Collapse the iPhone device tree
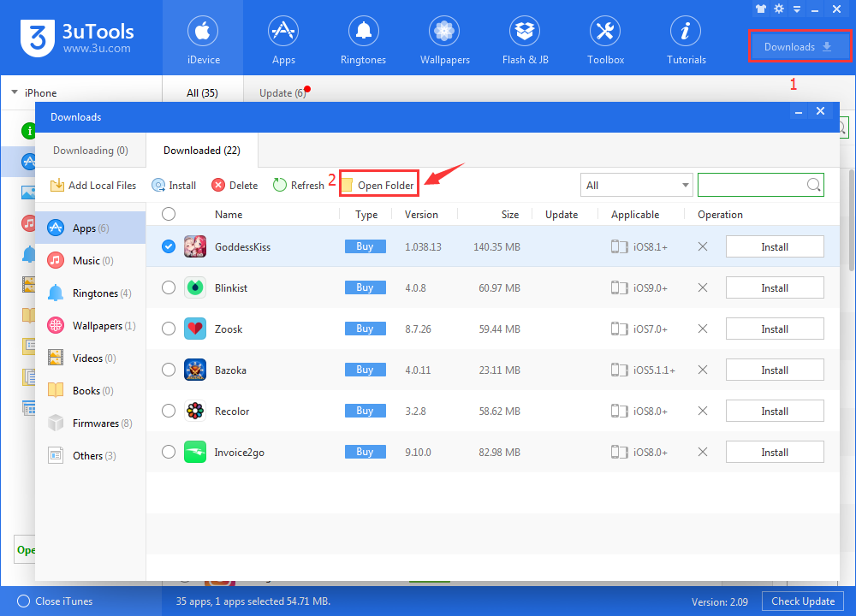 click(15, 92)
